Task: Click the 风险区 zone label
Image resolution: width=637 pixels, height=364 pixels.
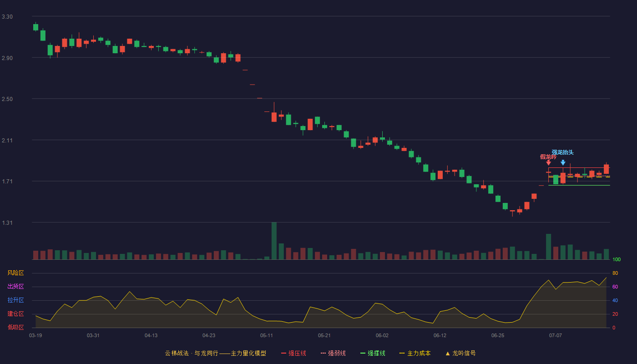Action: pyautogui.click(x=15, y=273)
